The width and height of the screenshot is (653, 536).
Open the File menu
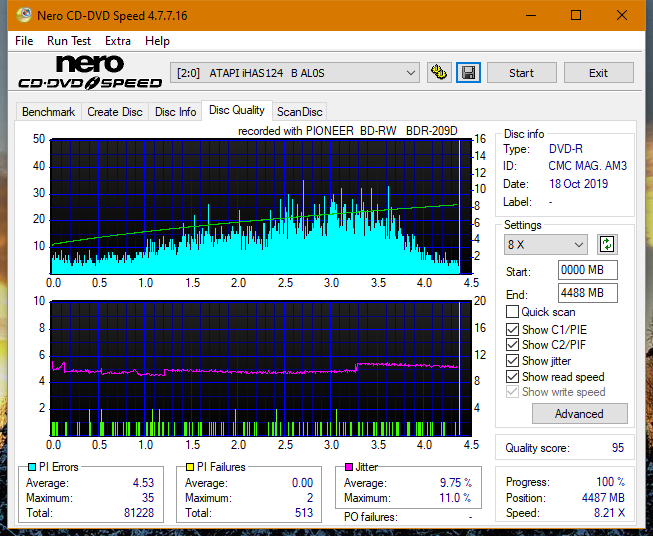coord(24,41)
